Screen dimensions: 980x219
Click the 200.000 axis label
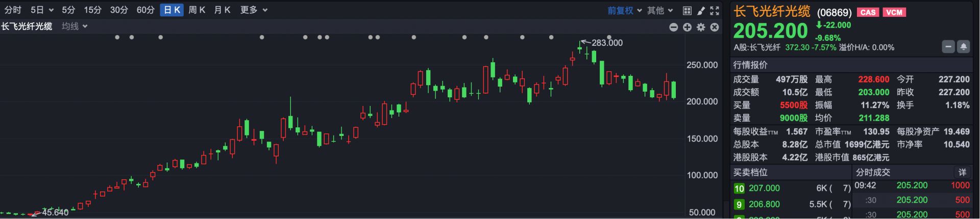pos(702,102)
